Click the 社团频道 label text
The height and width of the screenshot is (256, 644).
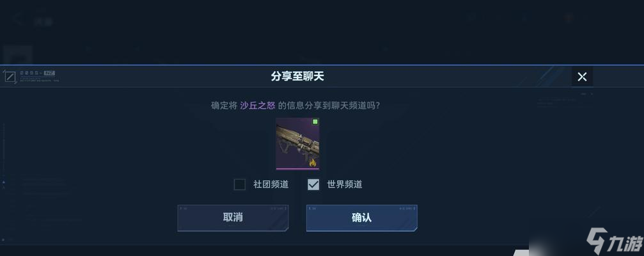(x=271, y=184)
